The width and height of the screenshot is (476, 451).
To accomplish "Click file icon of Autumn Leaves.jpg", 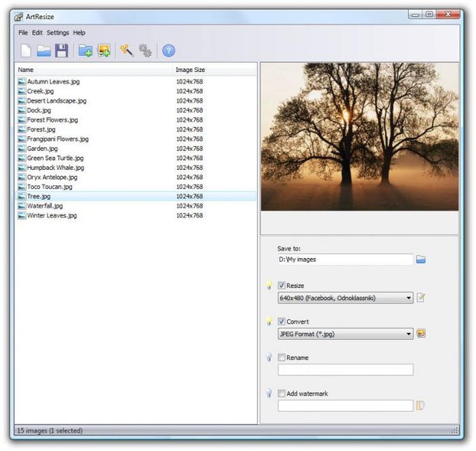I will coord(22,82).
